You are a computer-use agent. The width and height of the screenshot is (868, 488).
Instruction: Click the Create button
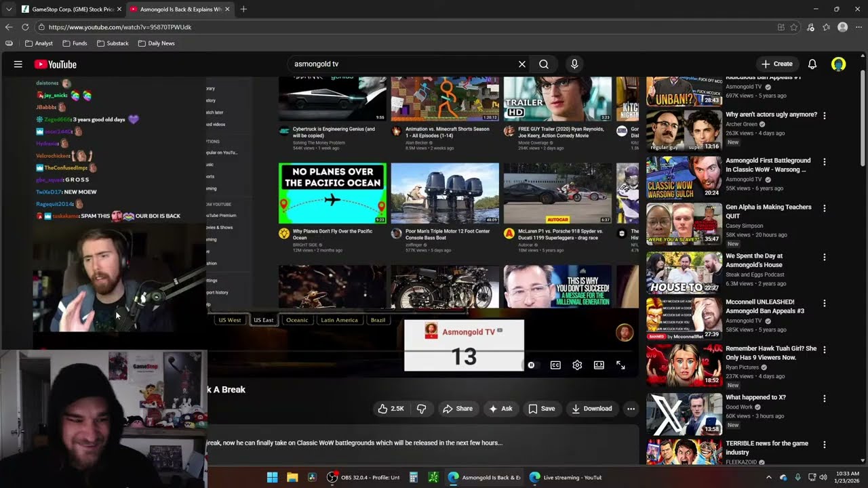click(777, 64)
